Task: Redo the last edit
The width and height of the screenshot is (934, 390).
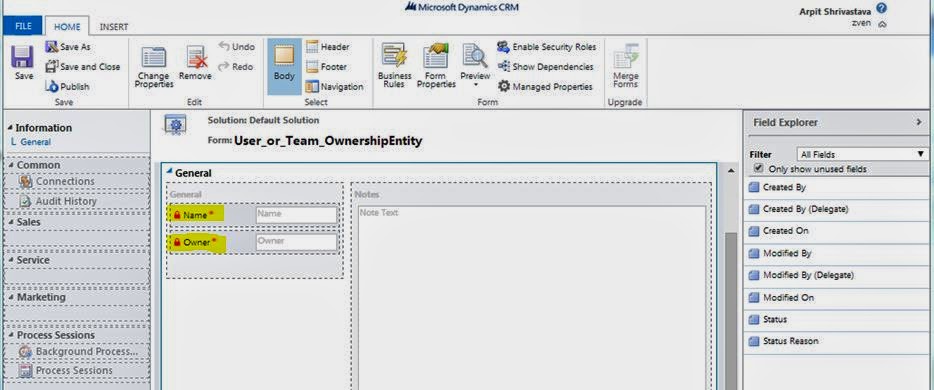Action: (x=236, y=67)
